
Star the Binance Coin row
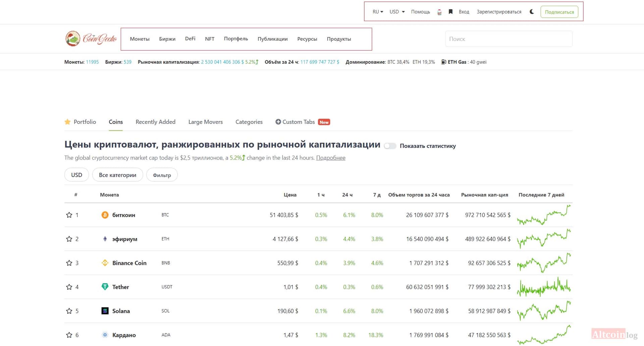69,263
